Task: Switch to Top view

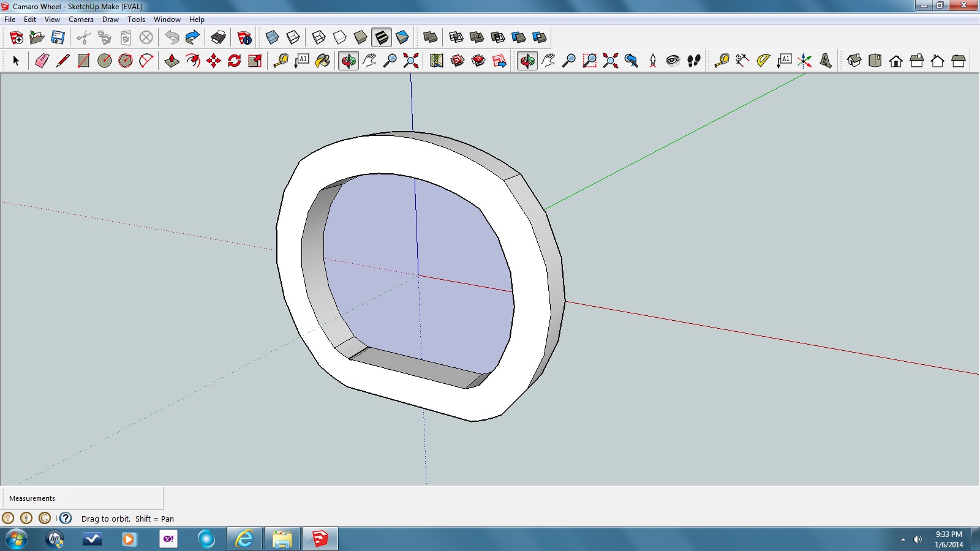Action: tap(875, 61)
